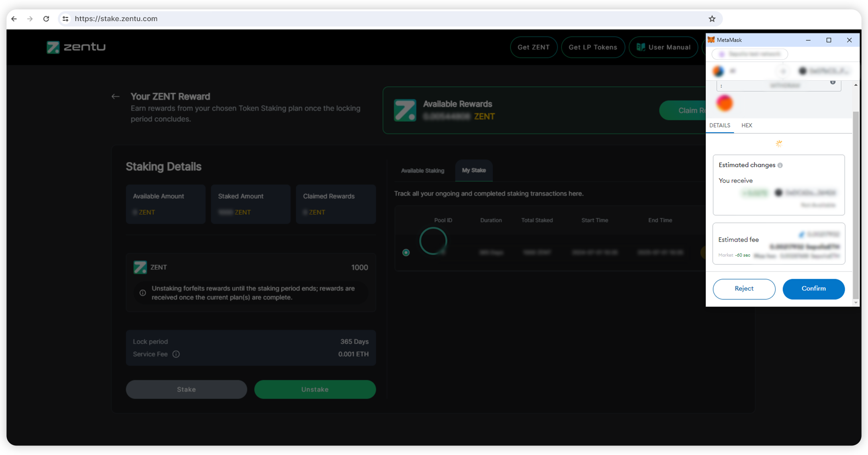Click the browser address bar URL
Screen dimensions: 868x455
click(116, 19)
